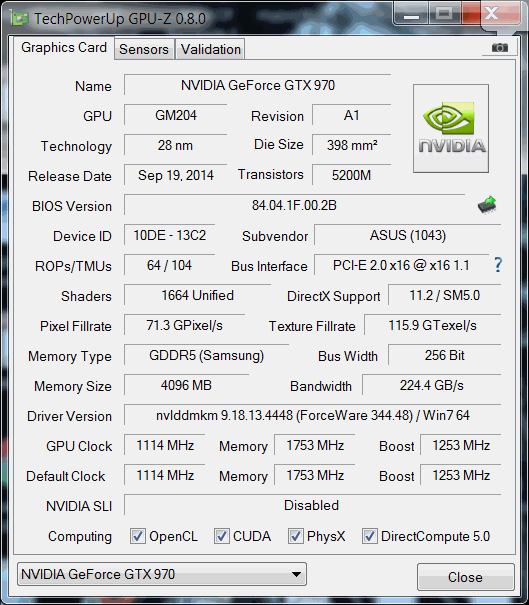This screenshot has width=529, height=605.
Task: Click the Shaders value 1664 Unified
Action: point(197,295)
